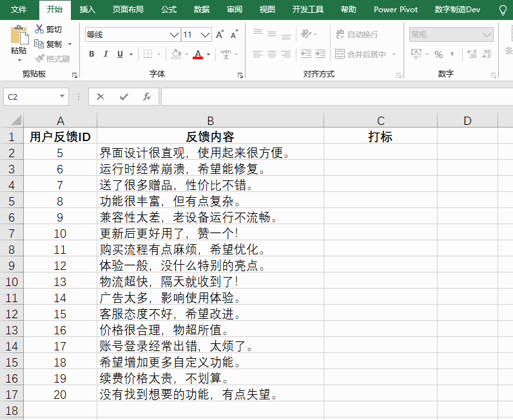Click the Increase Indent icon
The width and height of the screenshot is (513, 420).
tap(320, 55)
